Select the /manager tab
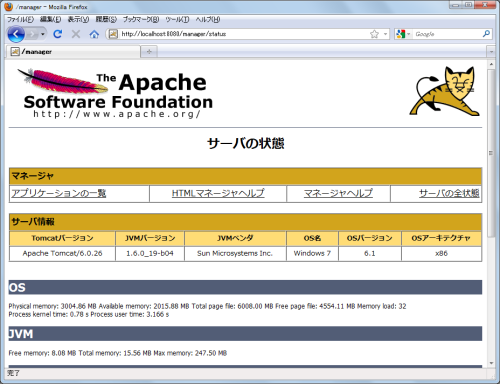Screen dimensions: 500x384 (x=73, y=52)
